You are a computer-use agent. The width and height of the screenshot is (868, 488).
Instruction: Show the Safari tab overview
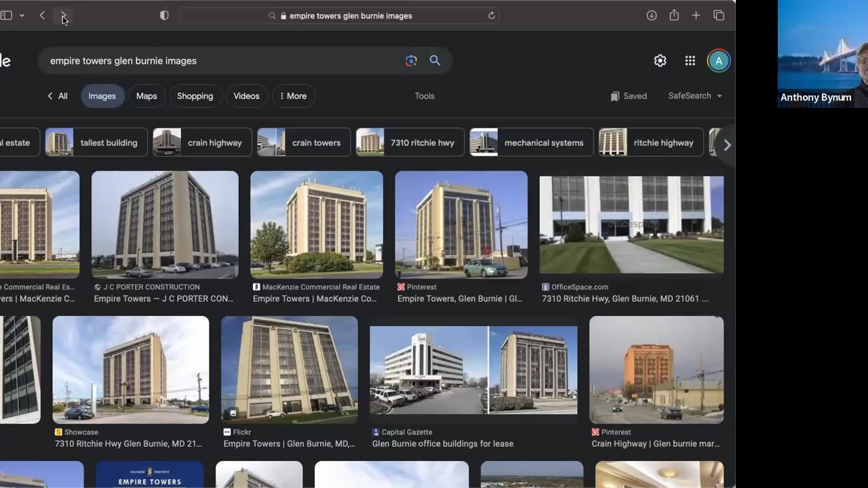[x=719, y=16]
